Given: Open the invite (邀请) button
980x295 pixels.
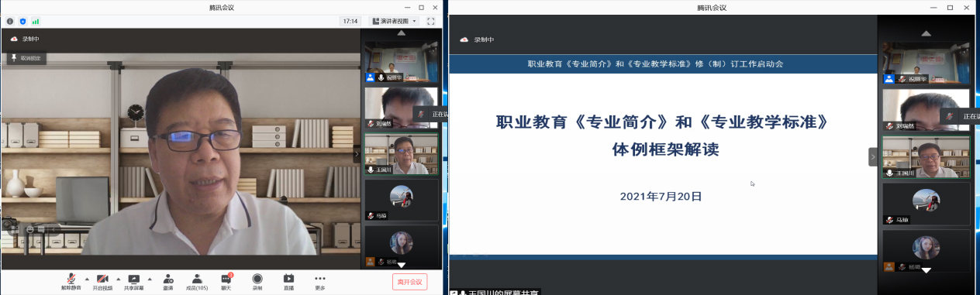Looking at the screenshot, I should (167, 281).
